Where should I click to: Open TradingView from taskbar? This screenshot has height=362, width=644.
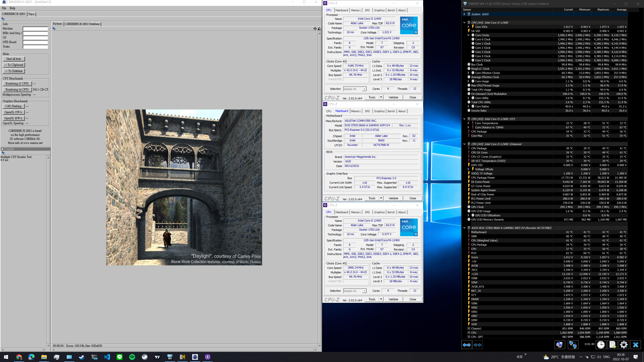[x=157, y=357]
